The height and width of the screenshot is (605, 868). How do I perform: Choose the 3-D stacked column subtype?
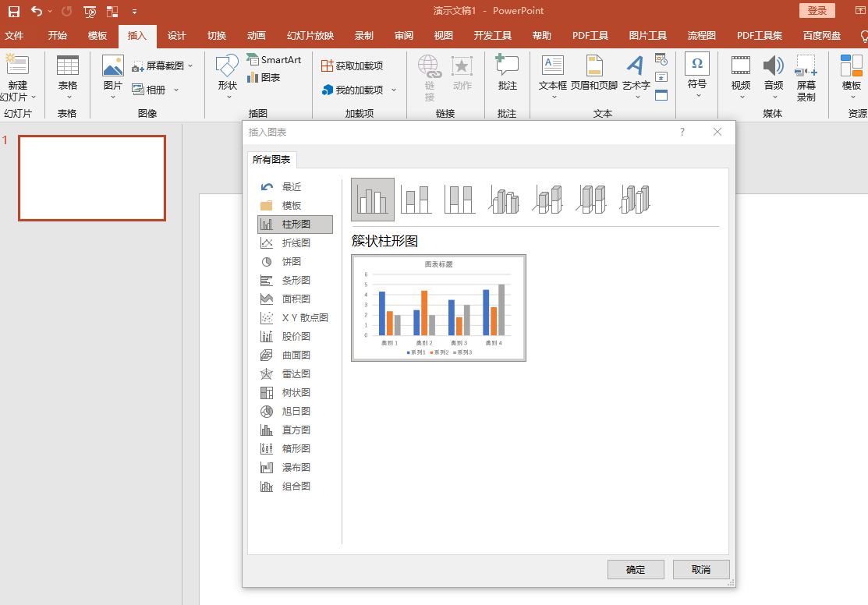click(x=547, y=200)
